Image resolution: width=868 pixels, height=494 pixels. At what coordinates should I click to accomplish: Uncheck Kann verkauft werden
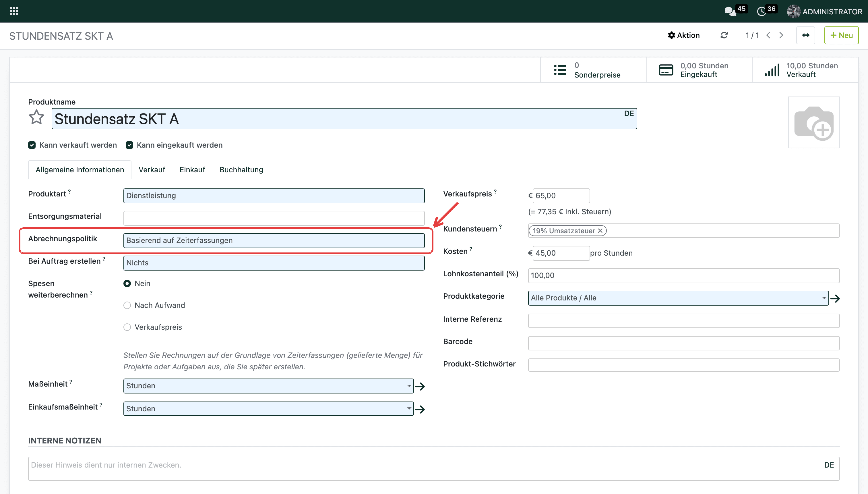pos(32,145)
